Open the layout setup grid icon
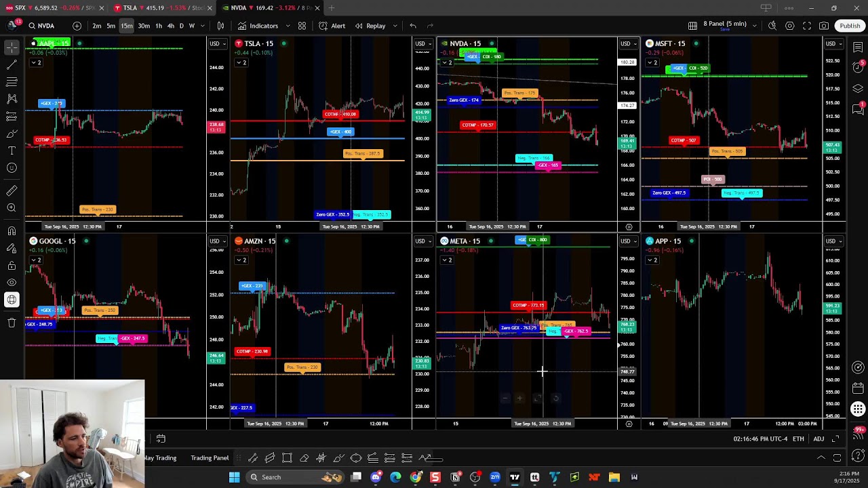Image resolution: width=868 pixels, height=488 pixels. click(692, 26)
